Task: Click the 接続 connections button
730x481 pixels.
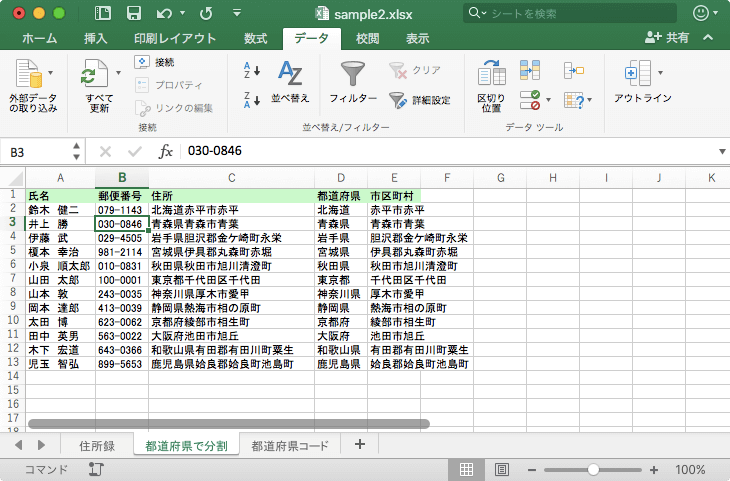Action: (x=155, y=62)
